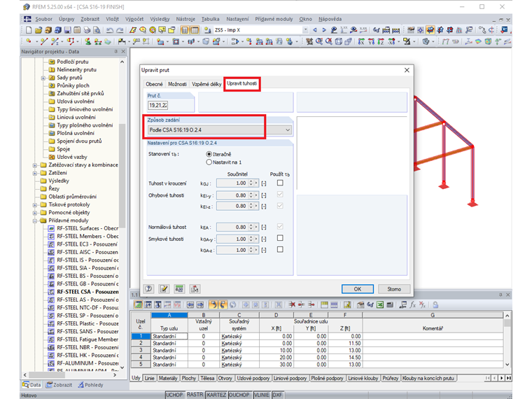Select Nastavit na 1 radio button
The height and width of the screenshot is (399, 532).
tap(209, 162)
